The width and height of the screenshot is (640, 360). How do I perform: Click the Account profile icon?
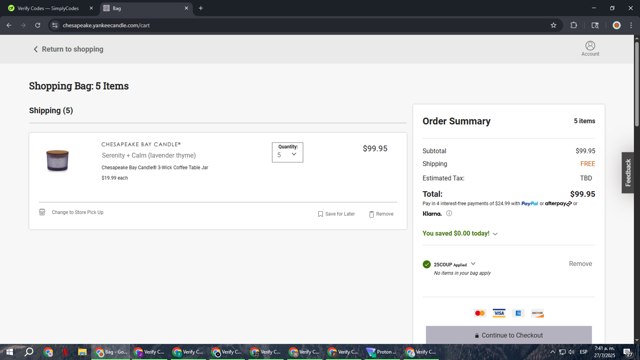(590, 45)
